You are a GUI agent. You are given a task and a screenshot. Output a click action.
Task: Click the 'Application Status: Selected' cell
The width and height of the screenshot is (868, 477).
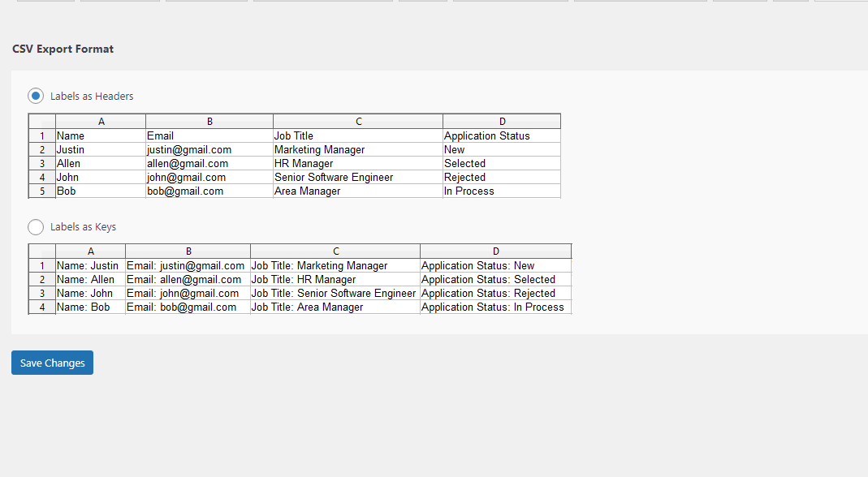[488, 280]
